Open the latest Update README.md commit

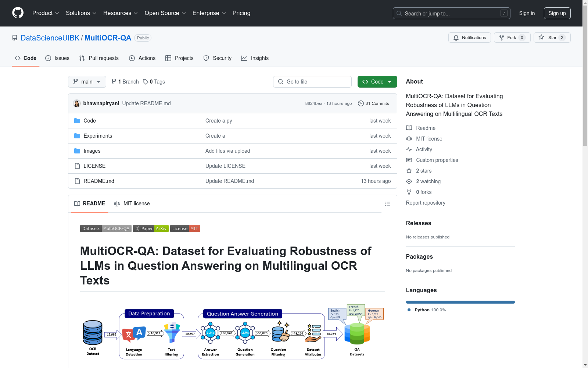pyautogui.click(x=146, y=103)
